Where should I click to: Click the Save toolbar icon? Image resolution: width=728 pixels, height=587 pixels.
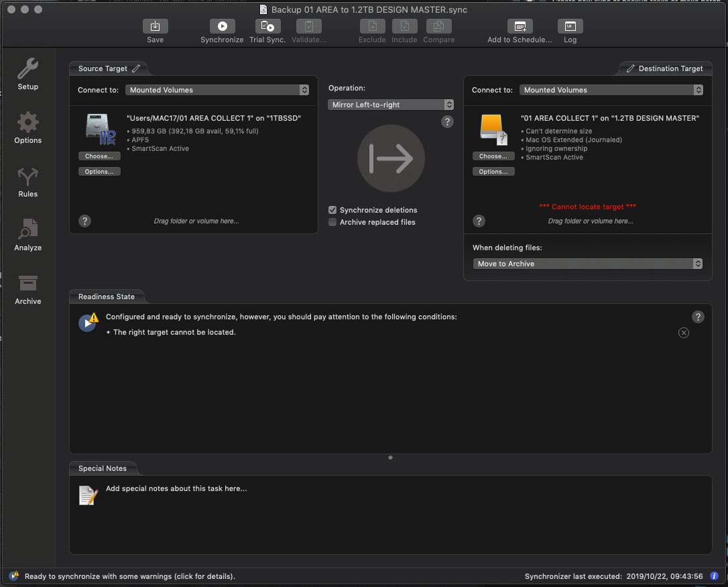pyautogui.click(x=155, y=27)
